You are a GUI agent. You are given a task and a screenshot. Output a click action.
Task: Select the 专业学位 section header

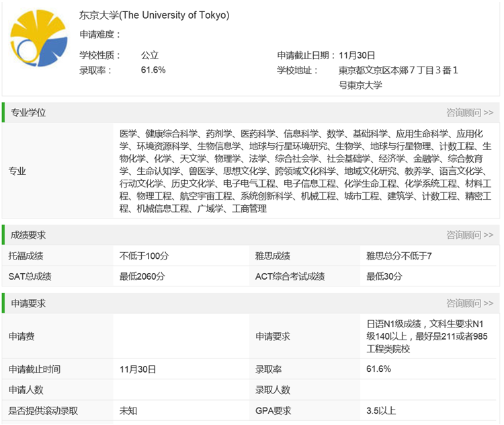(251, 112)
